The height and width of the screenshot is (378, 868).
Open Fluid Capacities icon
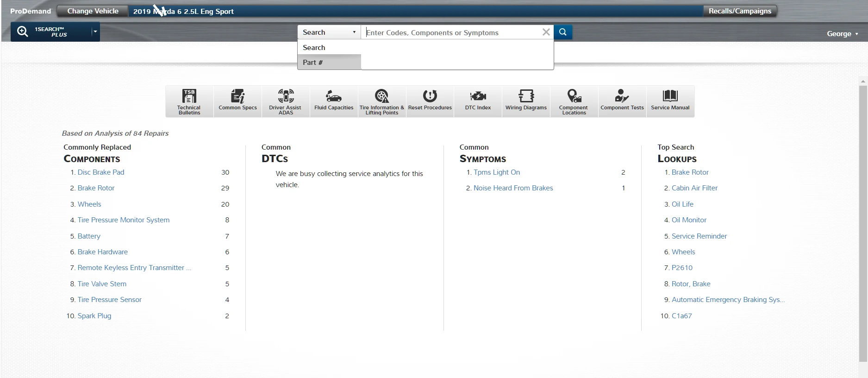(x=334, y=101)
